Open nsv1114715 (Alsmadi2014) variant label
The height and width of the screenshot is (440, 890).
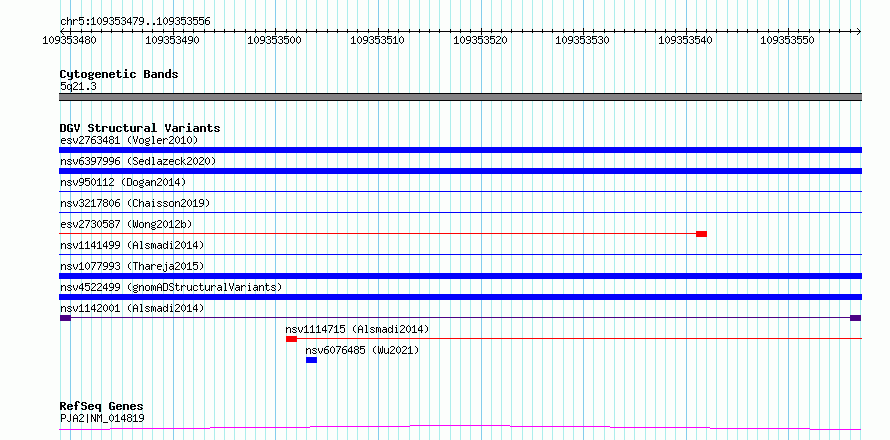pyautogui.click(x=358, y=329)
